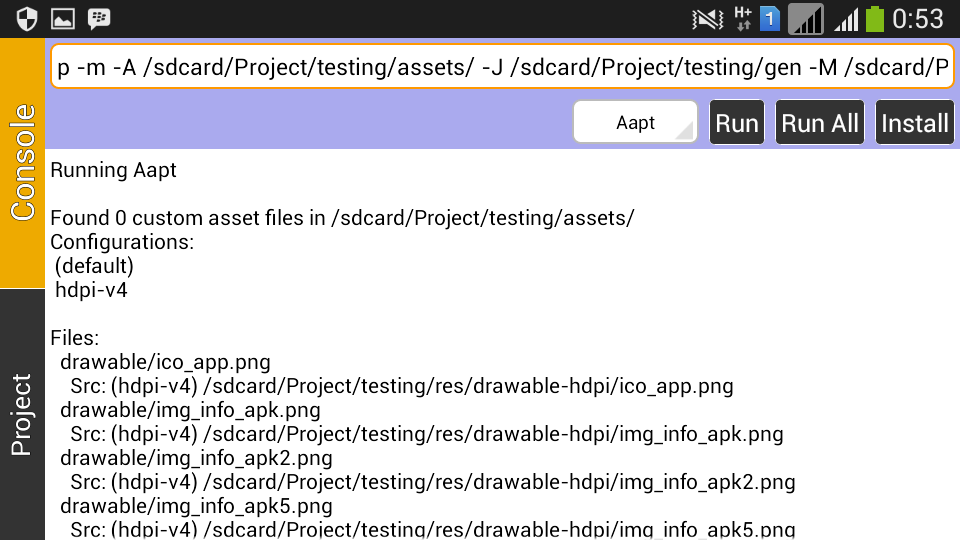Tap the drawable/img_info_apk2.png file entry
Viewport: 960px width, 540px height.
click(196, 458)
